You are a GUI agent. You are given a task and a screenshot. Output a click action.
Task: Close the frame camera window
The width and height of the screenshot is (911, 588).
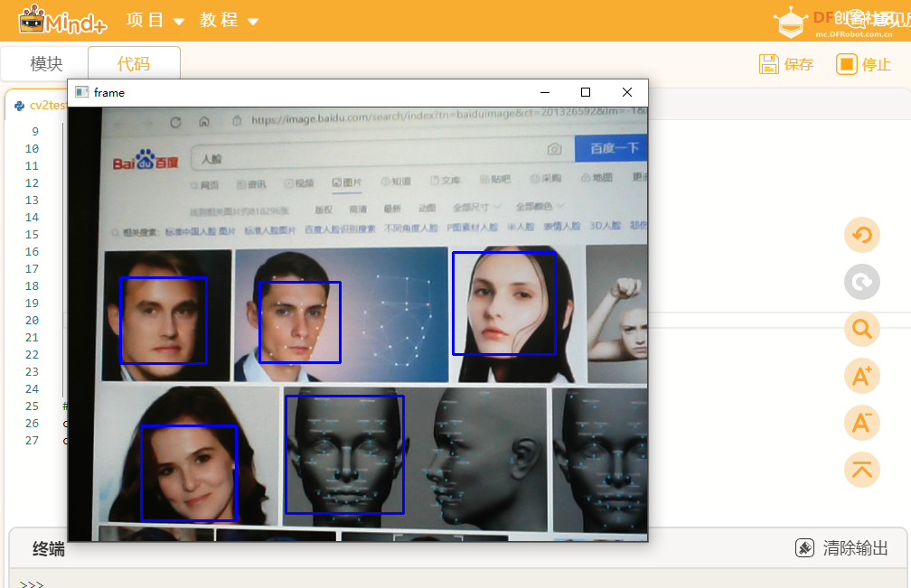tap(627, 92)
